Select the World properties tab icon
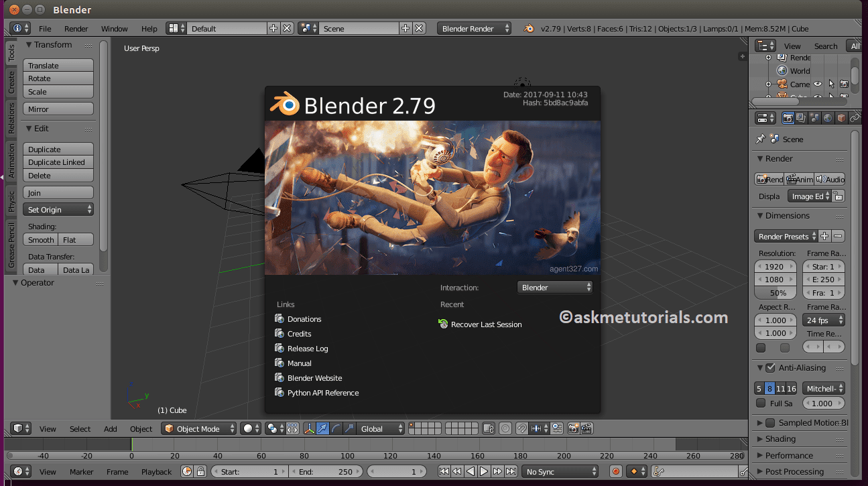This screenshot has height=486, width=868. [828, 118]
